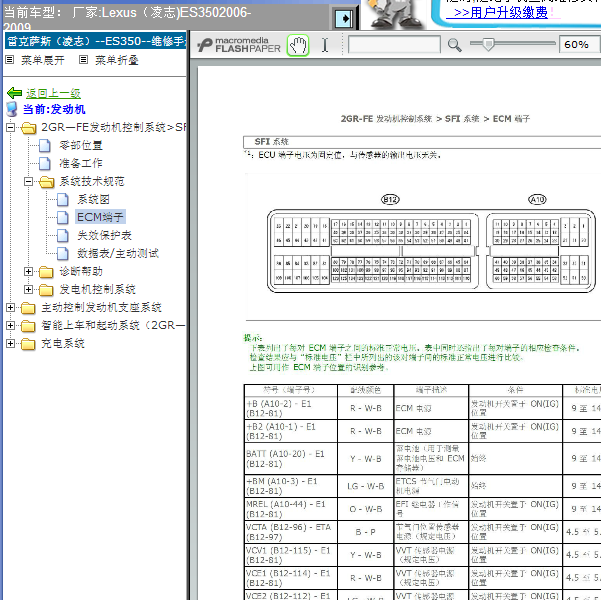Select the text selection cursor tool
This screenshot has width=601, height=600.
coord(325,45)
